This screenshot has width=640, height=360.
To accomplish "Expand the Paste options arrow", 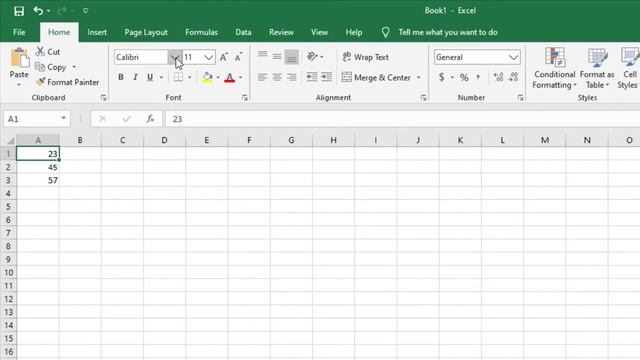I will coord(19,84).
